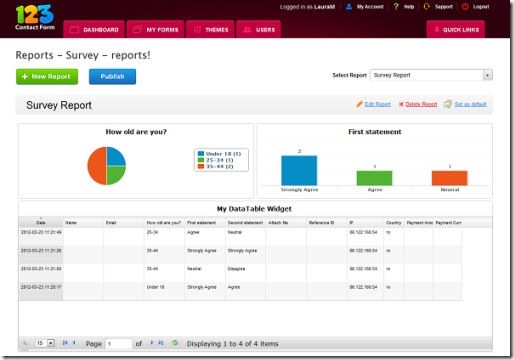
Task: Click the green Agree bar
Action: [374, 178]
